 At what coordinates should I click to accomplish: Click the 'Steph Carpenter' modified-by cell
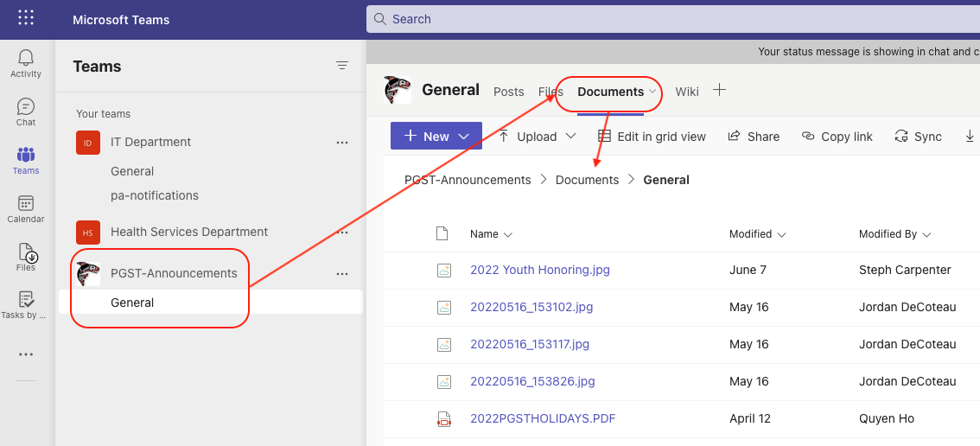click(x=905, y=271)
